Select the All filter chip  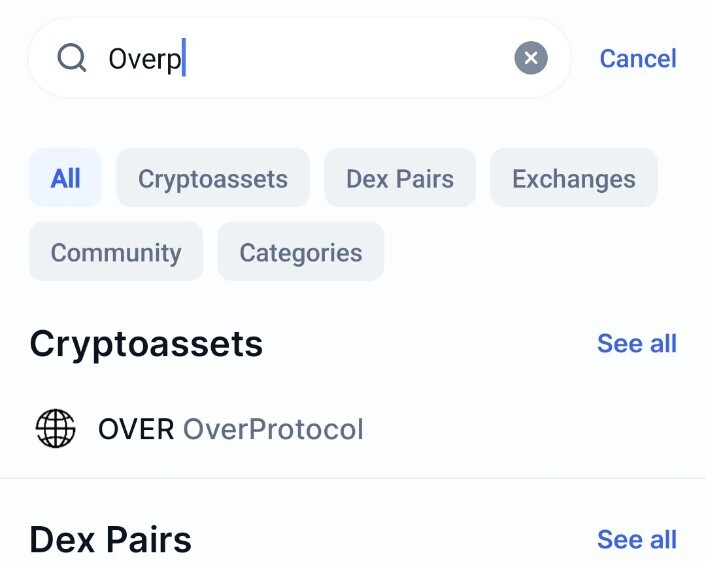pyautogui.click(x=65, y=178)
